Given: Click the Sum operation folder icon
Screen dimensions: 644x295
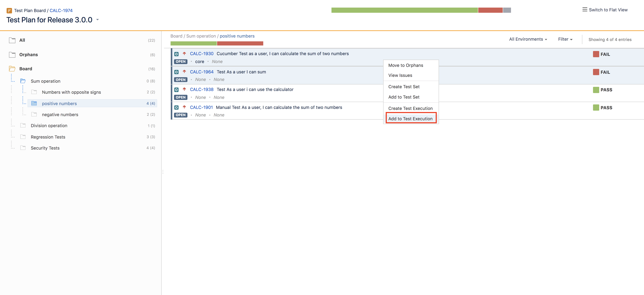Looking at the screenshot, I should tap(23, 81).
